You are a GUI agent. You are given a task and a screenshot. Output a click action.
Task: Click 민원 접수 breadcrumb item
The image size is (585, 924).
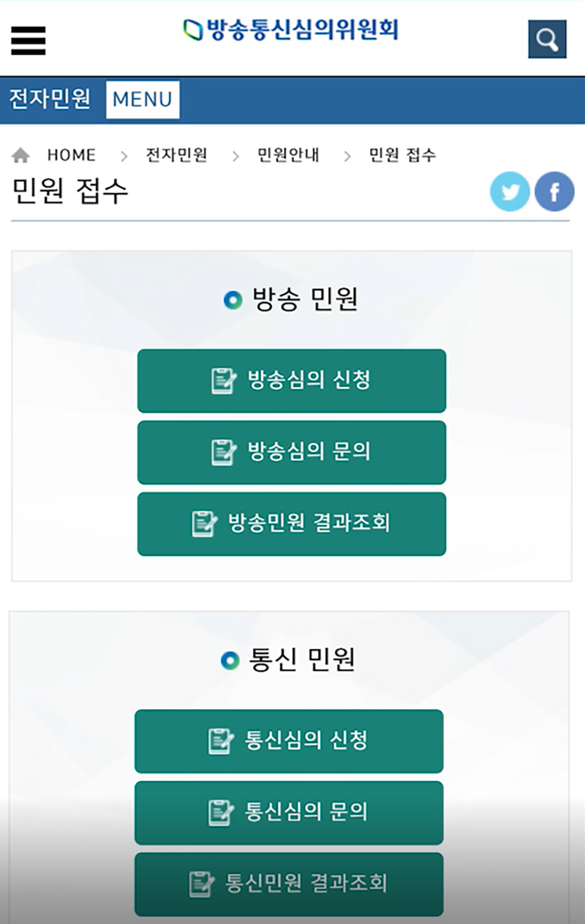coord(402,155)
